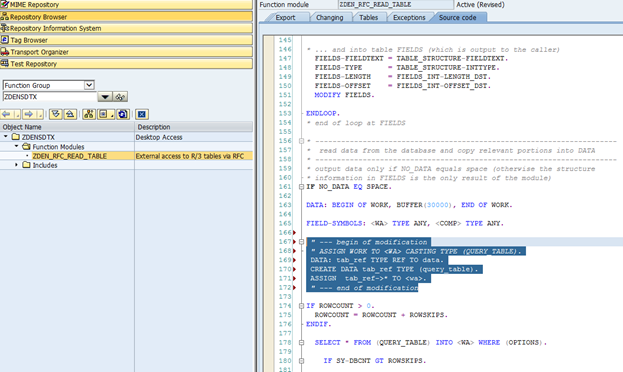Screen dimensions: 623x372
Task: Click the Tag Browser icon
Action: 5,40
